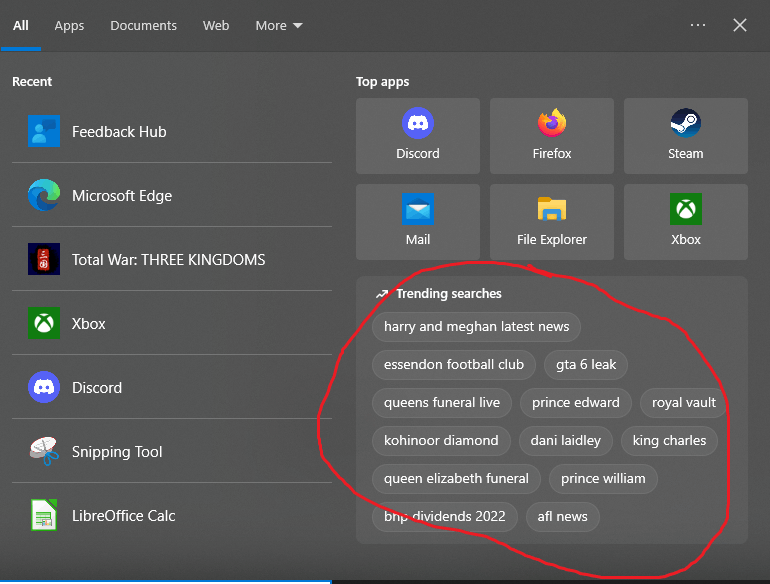The width and height of the screenshot is (770, 584).
Task: Select the 'prince edward' trending chip
Action: (x=576, y=403)
